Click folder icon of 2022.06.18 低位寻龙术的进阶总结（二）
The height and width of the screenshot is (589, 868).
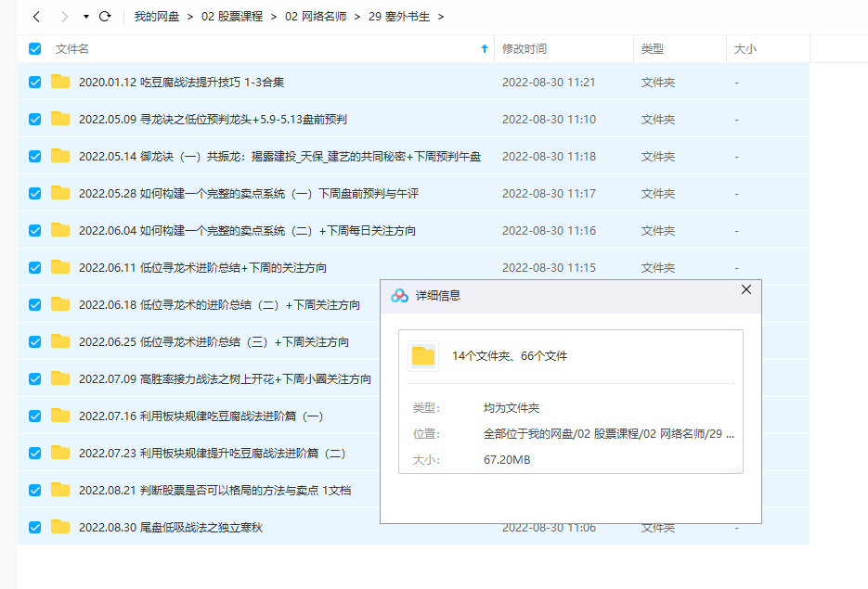(x=60, y=304)
